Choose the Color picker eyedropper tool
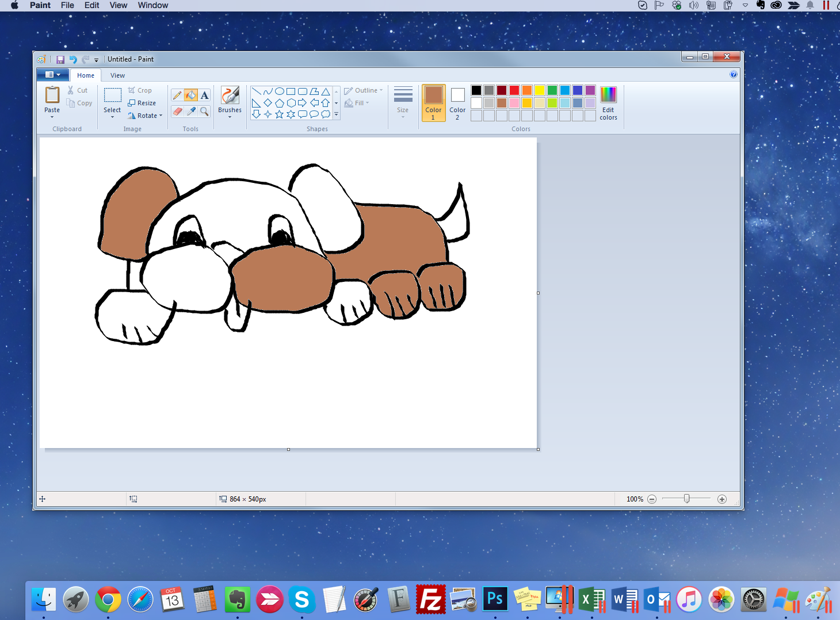Image resolution: width=840 pixels, height=620 pixels. 191,111
